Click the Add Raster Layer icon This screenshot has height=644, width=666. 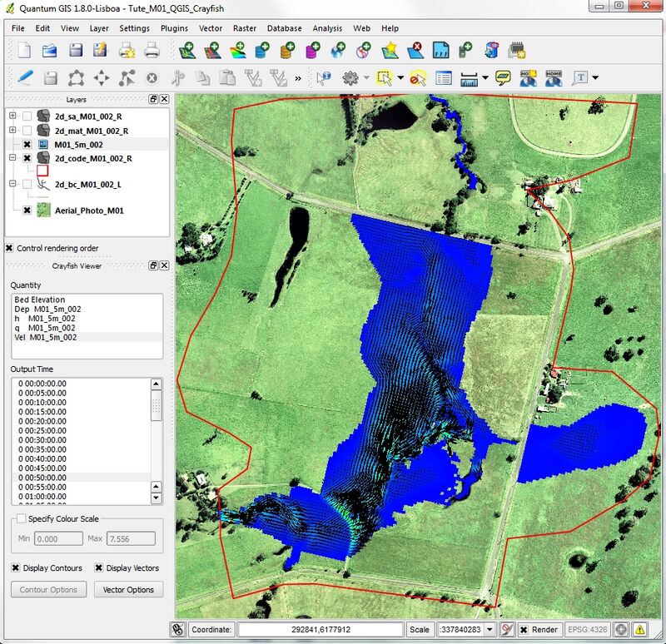pyautogui.click(x=212, y=51)
